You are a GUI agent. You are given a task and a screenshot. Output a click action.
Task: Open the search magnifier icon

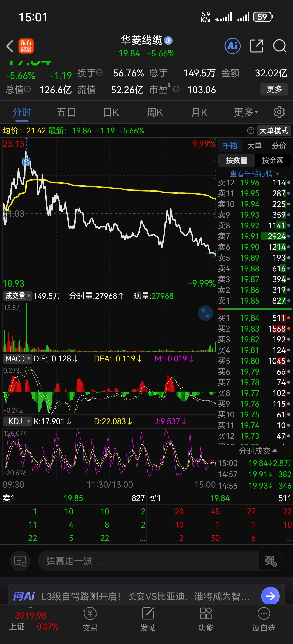pos(279,46)
